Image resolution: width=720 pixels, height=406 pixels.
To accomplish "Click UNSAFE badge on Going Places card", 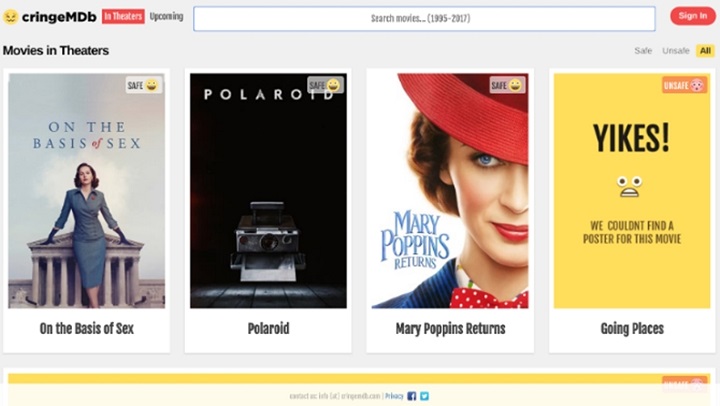I will point(685,86).
